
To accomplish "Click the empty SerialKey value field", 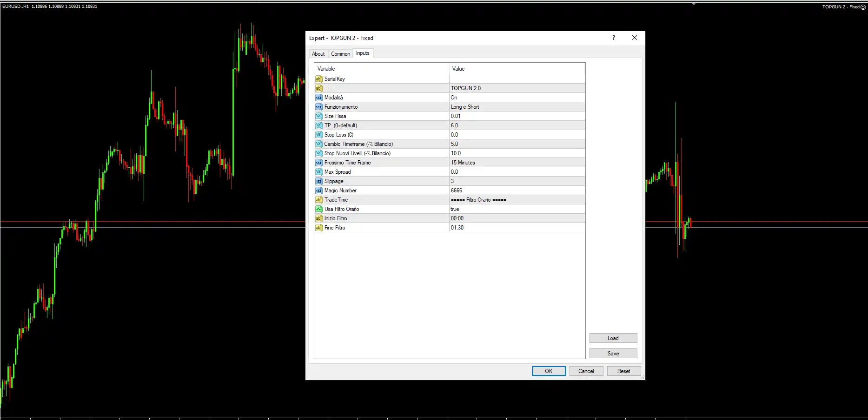I will point(517,79).
